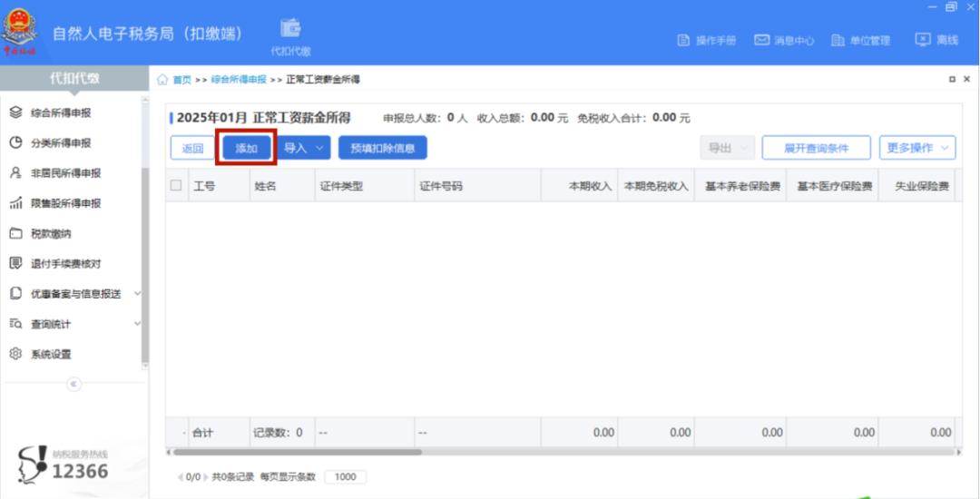Image resolution: width=980 pixels, height=499 pixels.
Task: Expand 导入 dropdown arrow
Action: 319,148
